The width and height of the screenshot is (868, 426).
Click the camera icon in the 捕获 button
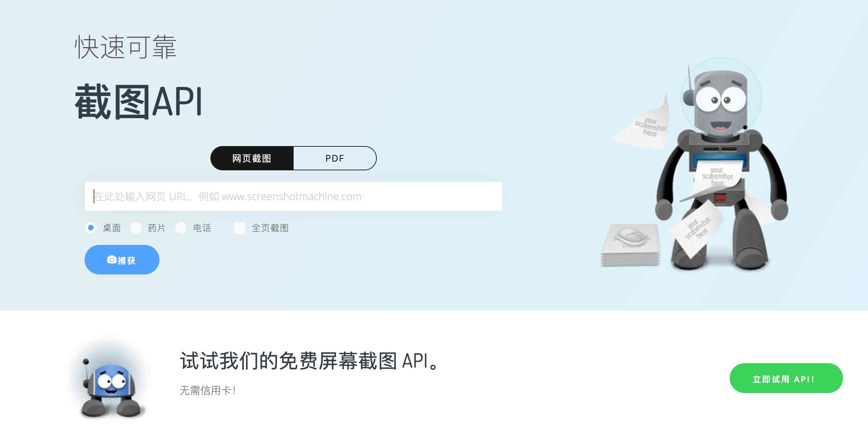pos(112,259)
